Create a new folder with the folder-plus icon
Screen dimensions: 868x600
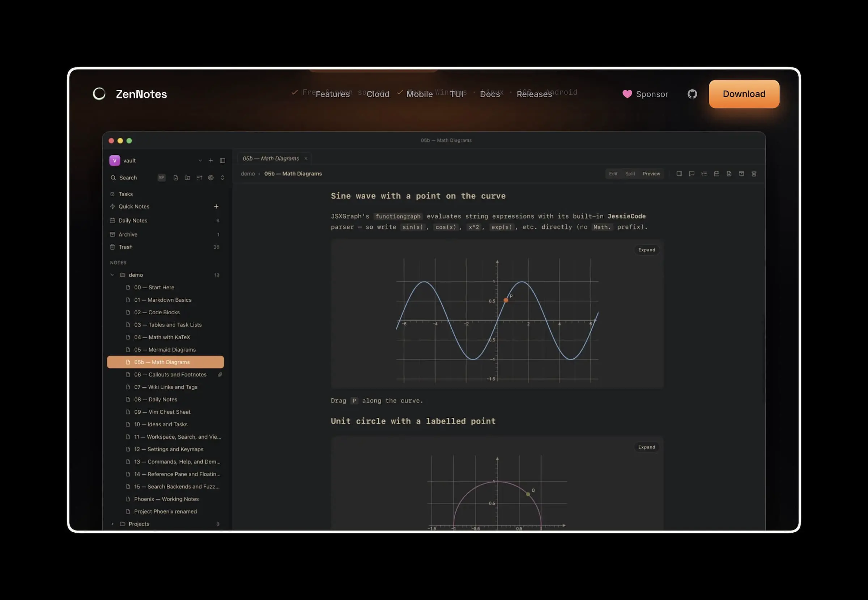(187, 178)
